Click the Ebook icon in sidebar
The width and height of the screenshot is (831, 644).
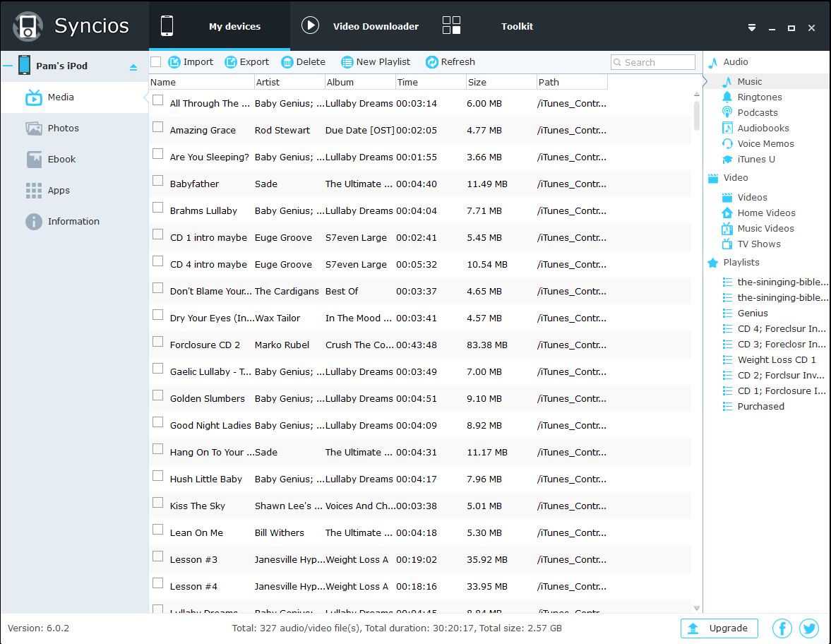(34, 159)
